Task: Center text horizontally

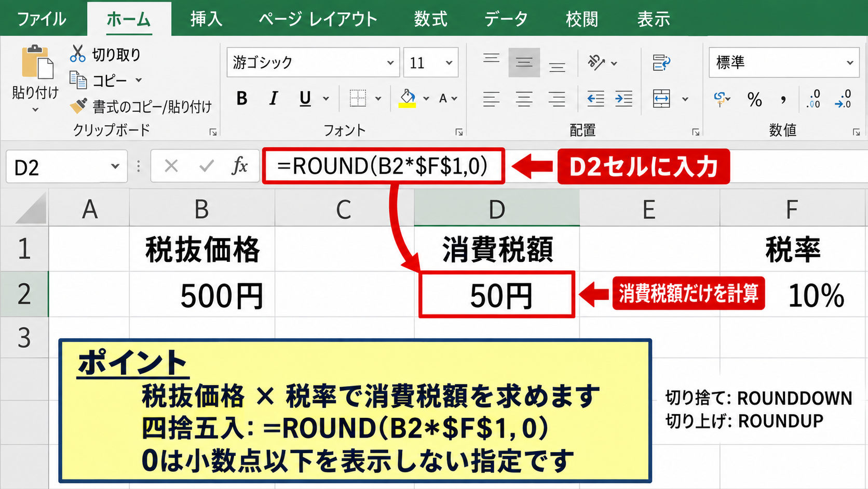Action: tap(524, 98)
